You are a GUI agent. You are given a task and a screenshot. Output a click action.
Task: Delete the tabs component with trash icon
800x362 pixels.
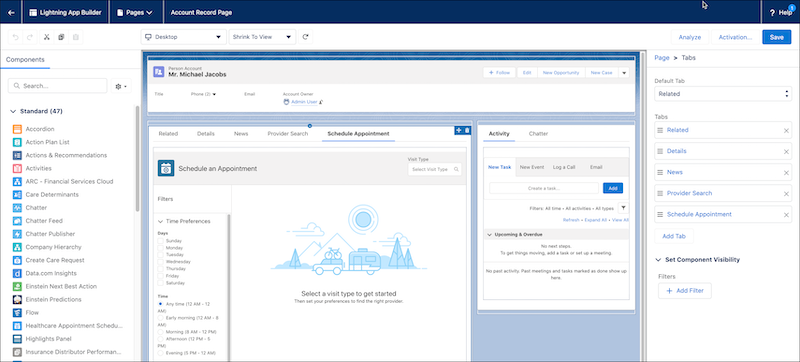[467, 131]
